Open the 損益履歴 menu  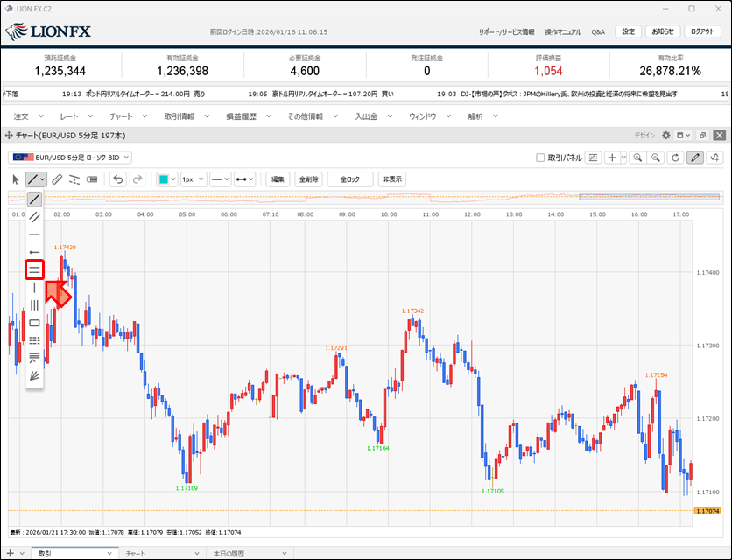pos(246,115)
